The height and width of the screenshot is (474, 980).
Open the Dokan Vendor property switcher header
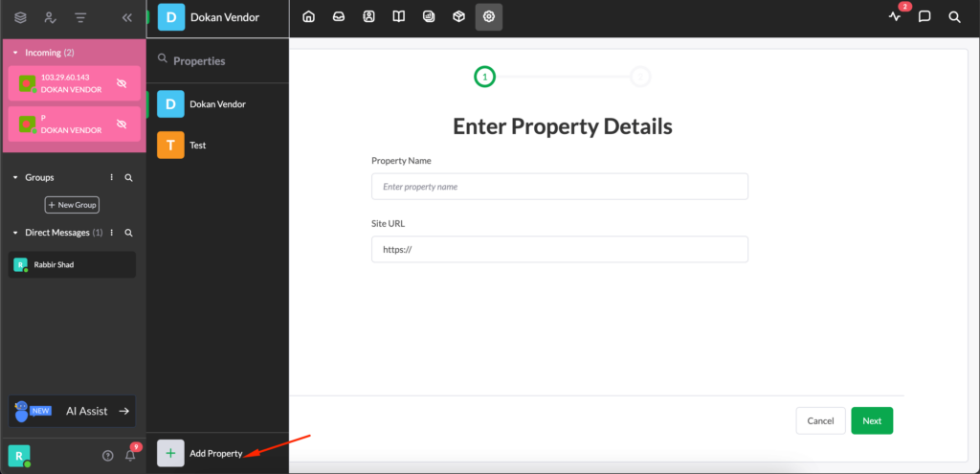pos(217,18)
